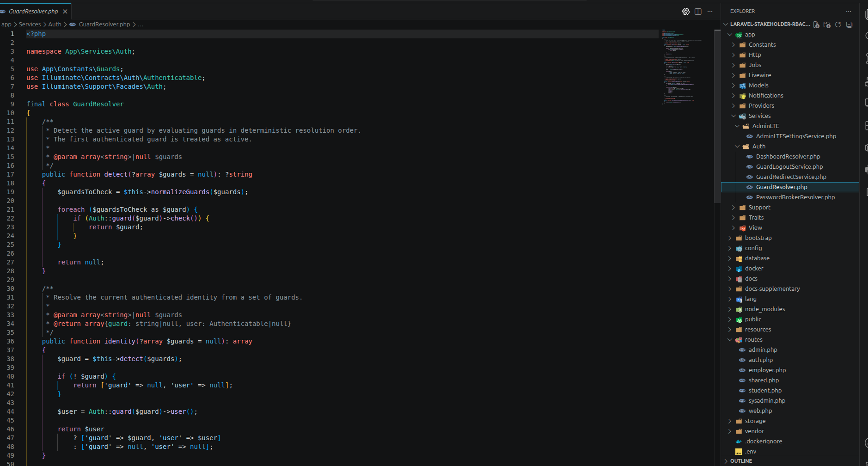Expand the Livewire folder chevron
The image size is (868, 466).
click(x=734, y=75)
